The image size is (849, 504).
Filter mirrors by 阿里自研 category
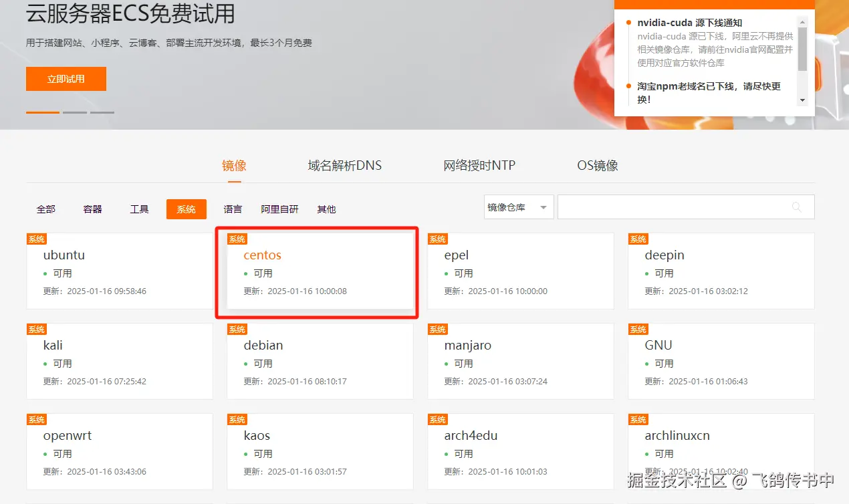(x=280, y=209)
